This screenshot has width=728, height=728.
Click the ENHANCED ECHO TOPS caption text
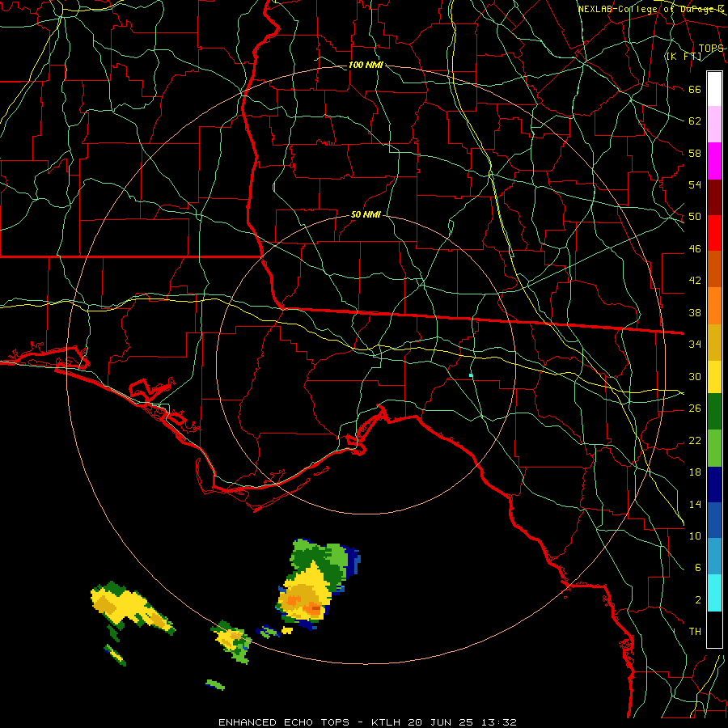[283, 722]
